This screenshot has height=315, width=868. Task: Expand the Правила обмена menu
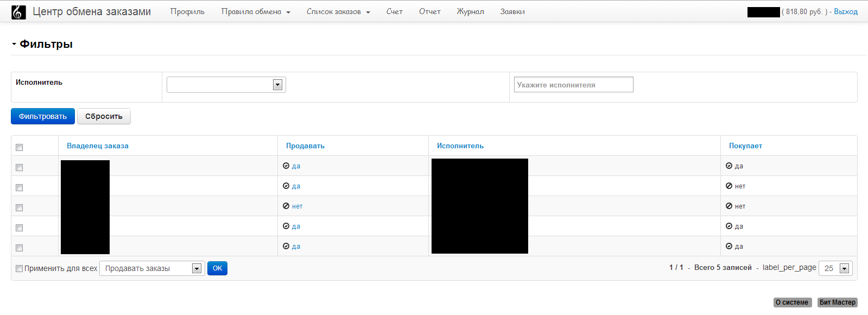coord(256,11)
